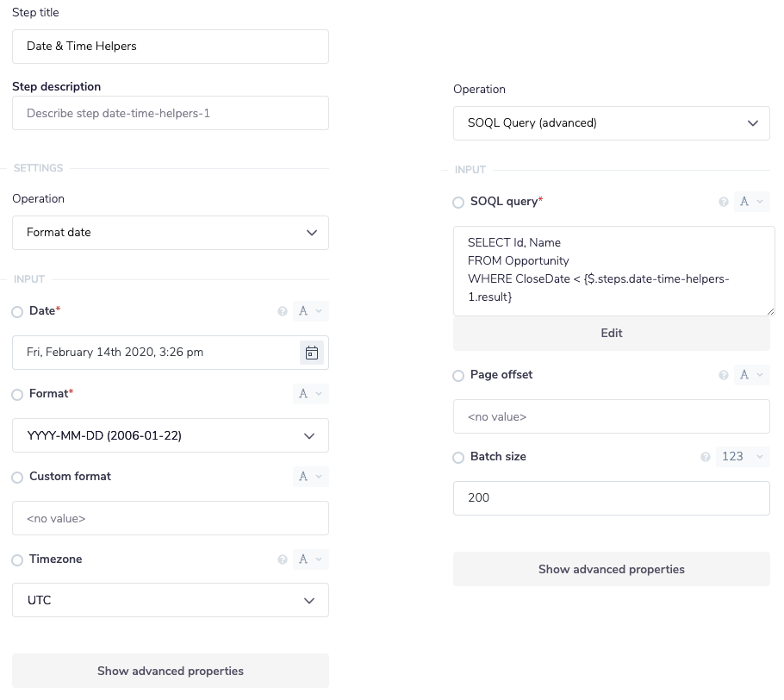The width and height of the screenshot is (784, 700).
Task: Click the Page offset input field
Action: (612, 416)
